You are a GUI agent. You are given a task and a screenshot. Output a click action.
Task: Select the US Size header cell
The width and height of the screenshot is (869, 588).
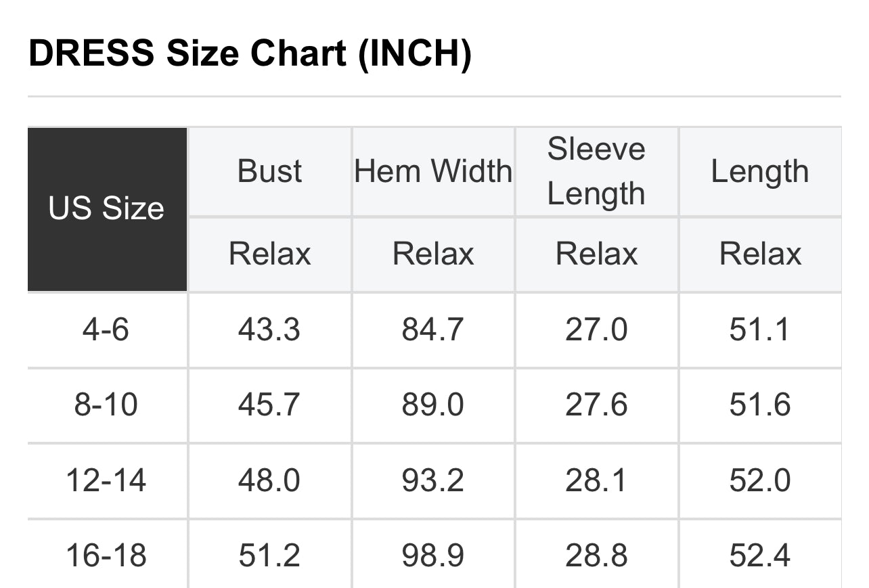pos(107,209)
